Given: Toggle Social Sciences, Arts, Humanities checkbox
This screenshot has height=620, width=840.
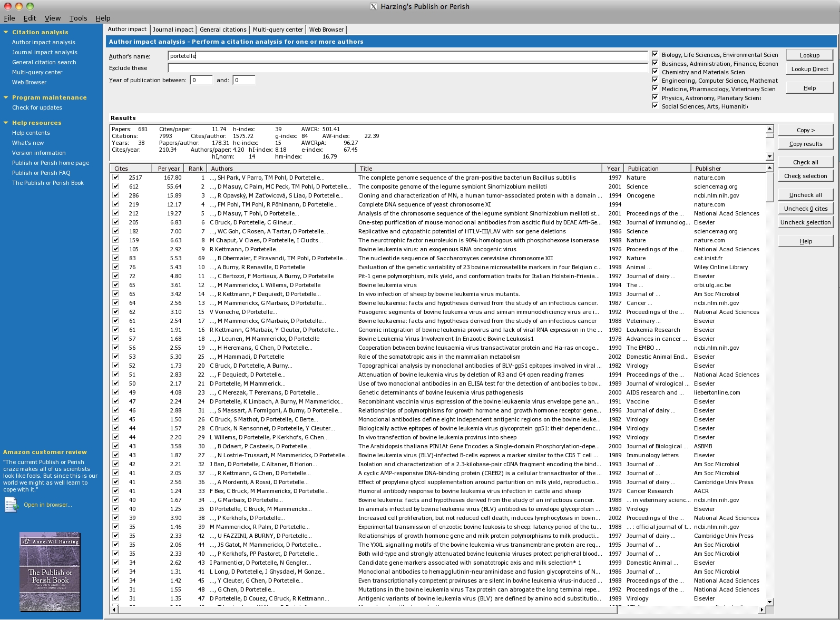Looking at the screenshot, I should 655,106.
